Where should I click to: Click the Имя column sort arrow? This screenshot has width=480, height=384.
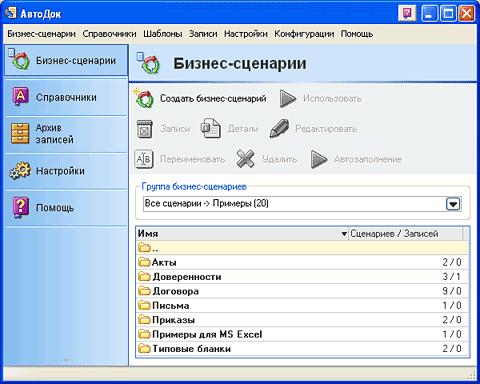(x=344, y=234)
